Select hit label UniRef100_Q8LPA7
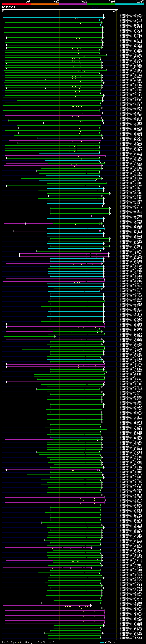 [131, 87]
